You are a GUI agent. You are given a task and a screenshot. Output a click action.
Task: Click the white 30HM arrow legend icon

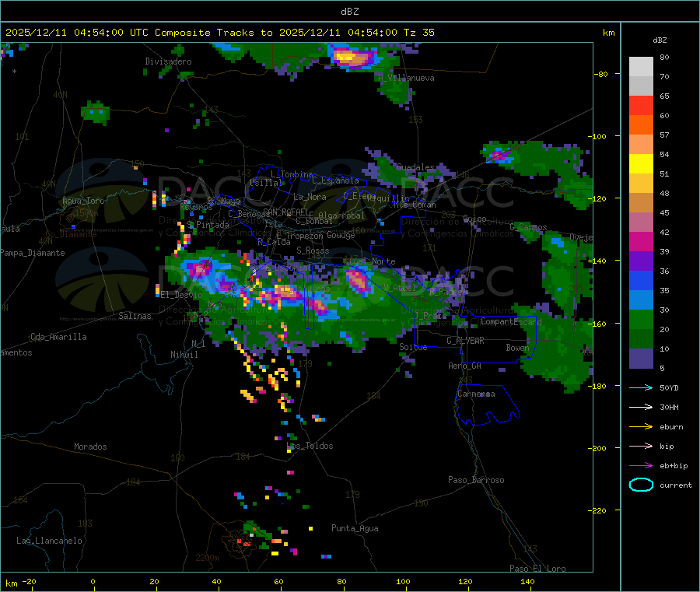[x=641, y=407]
